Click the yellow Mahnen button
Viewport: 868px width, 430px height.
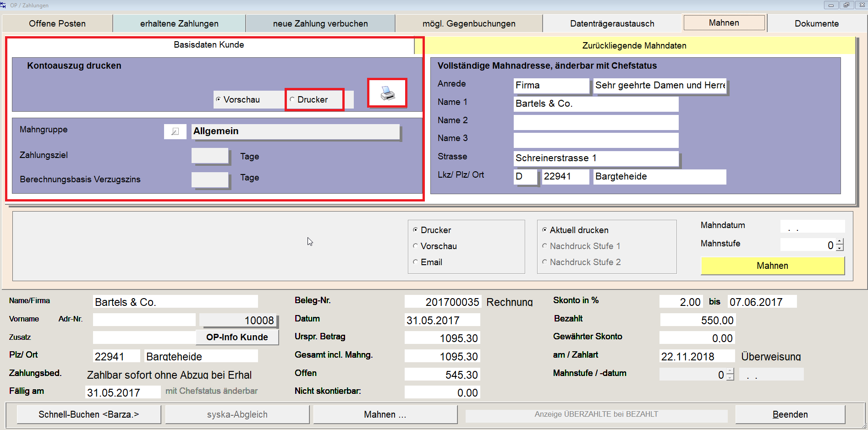click(772, 266)
